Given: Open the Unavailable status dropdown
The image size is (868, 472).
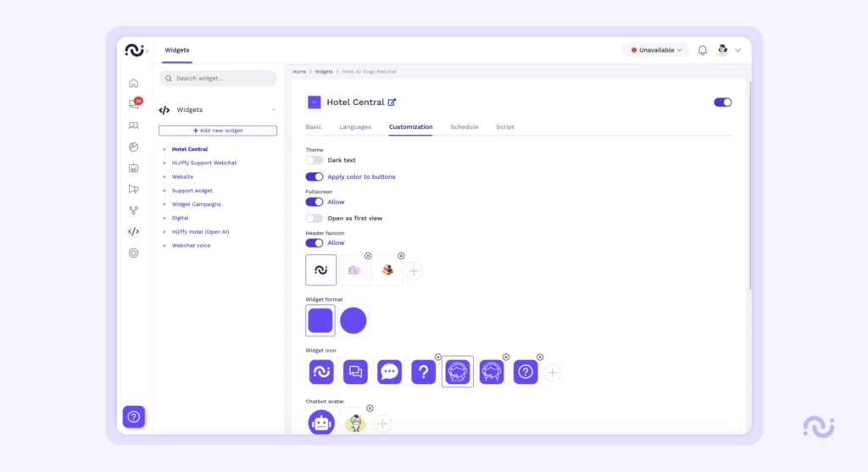Looking at the screenshot, I should [x=656, y=50].
